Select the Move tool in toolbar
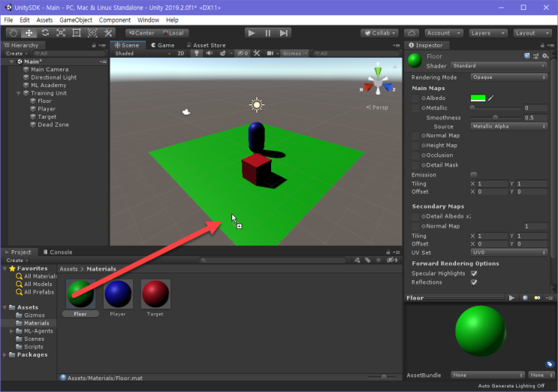Image resolution: width=558 pixels, height=392 pixels. tap(29, 33)
